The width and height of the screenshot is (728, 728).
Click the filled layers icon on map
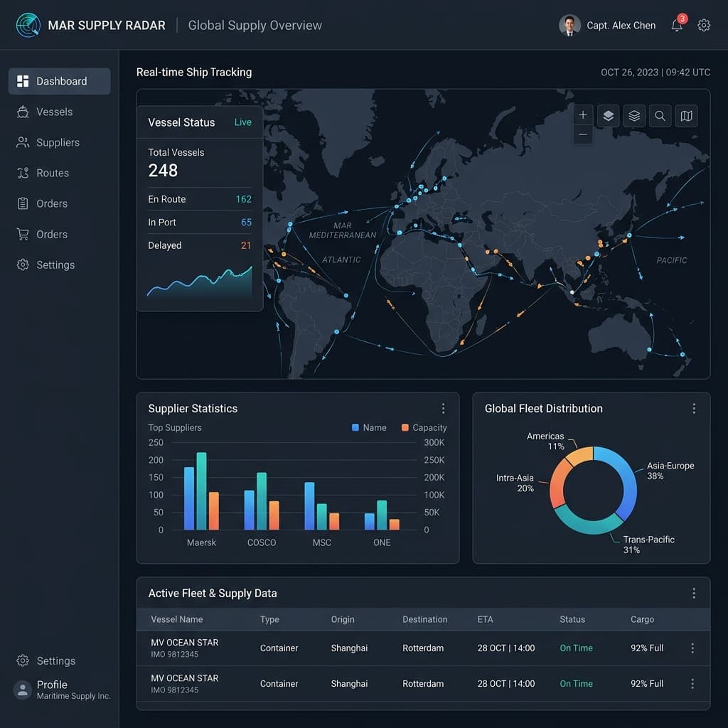[609, 116]
